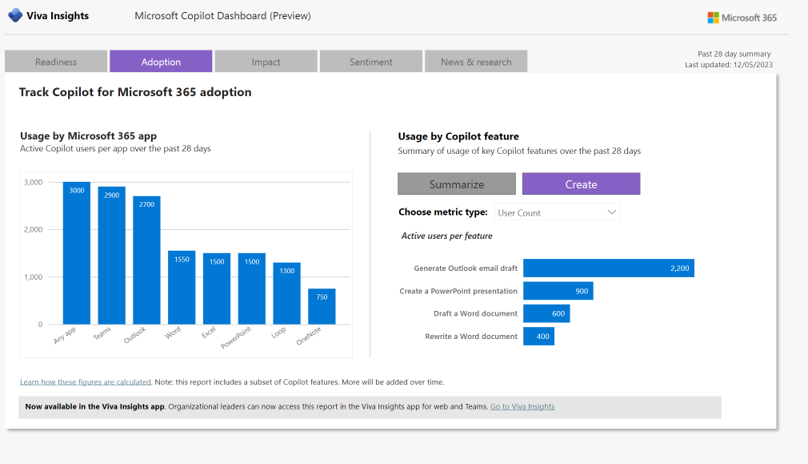The image size is (808, 464).
Task: Expand the Choose metric type dropdown
Action: click(x=557, y=212)
